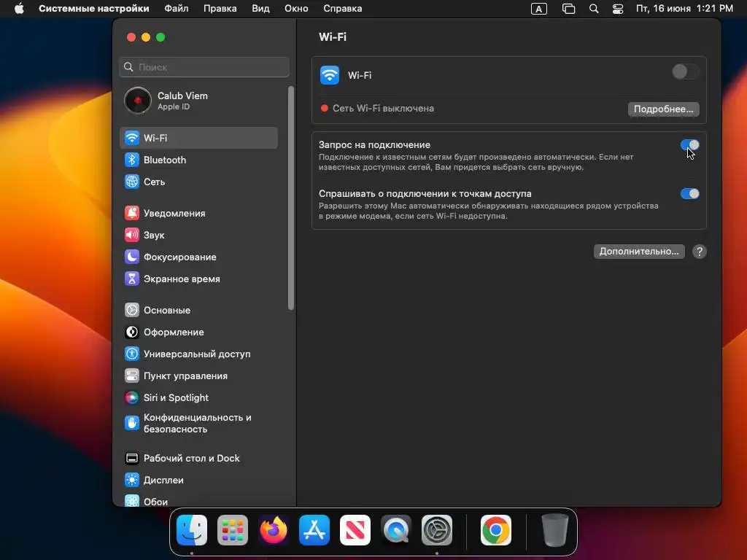The width and height of the screenshot is (747, 560).
Task: Click the Дополнительно… button
Action: [639, 252]
